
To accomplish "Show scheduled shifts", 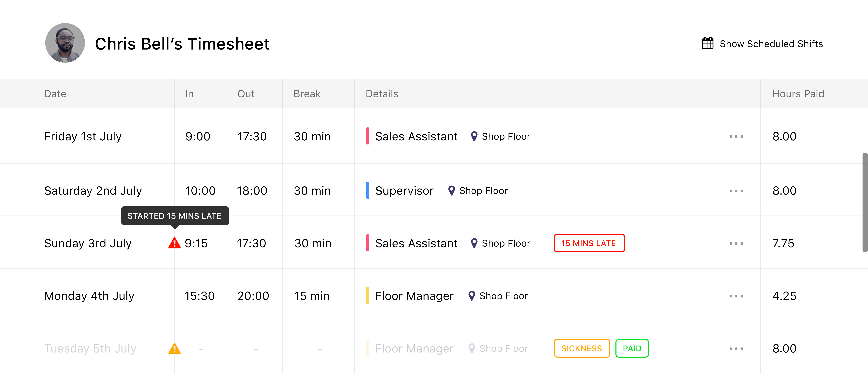I will [x=771, y=44].
